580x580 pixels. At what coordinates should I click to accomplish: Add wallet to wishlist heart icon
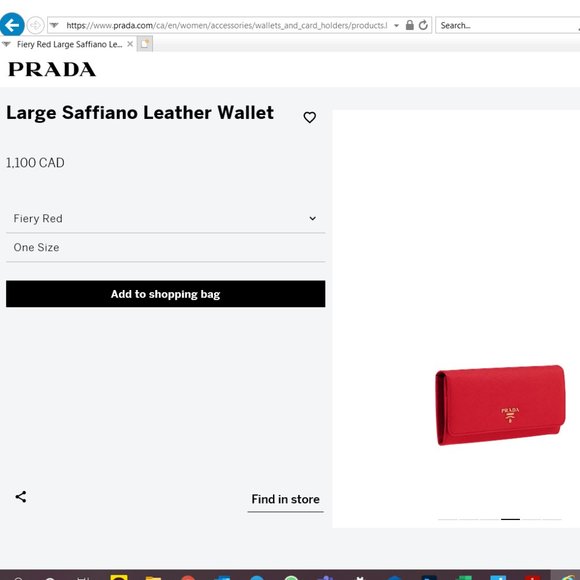310,117
